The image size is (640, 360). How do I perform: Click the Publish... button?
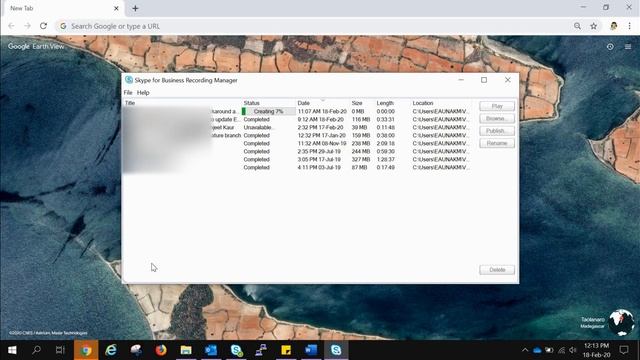coord(497,131)
